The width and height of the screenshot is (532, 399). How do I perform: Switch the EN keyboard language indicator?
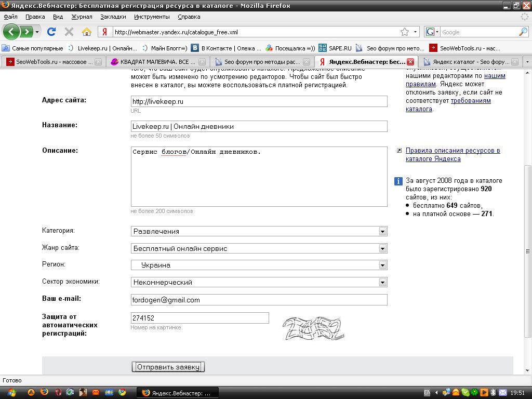pyautogui.click(x=427, y=393)
